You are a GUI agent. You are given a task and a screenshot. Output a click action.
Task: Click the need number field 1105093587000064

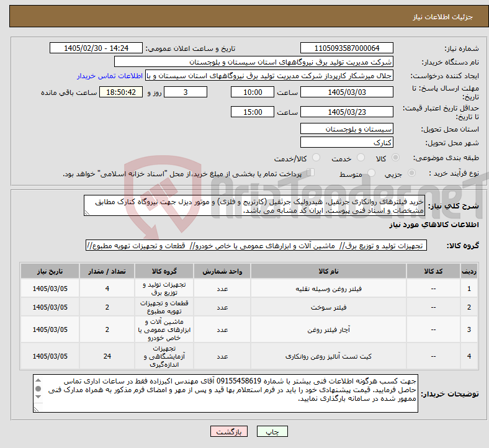click(347, 48)
